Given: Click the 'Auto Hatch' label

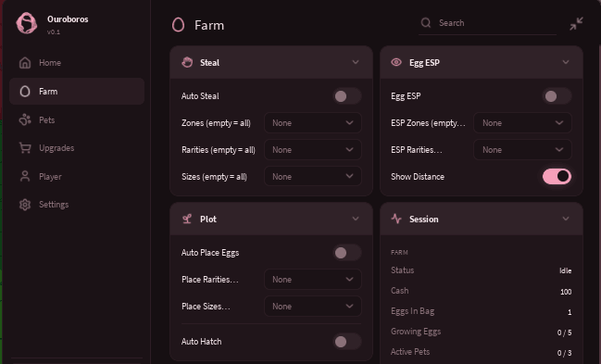Looking at the screenshot, I should pyautogui.click(x=201, y=342).
